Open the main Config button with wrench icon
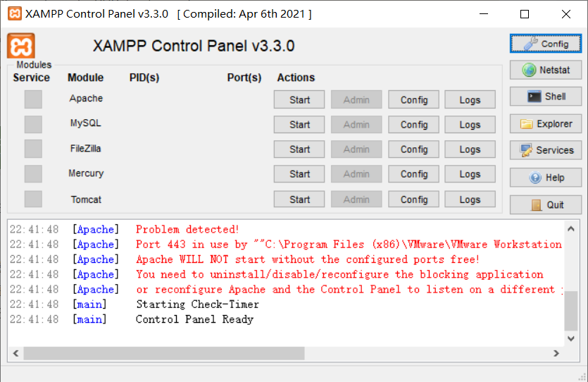Screen dimensions: 588x382 (x=546, y=44)
